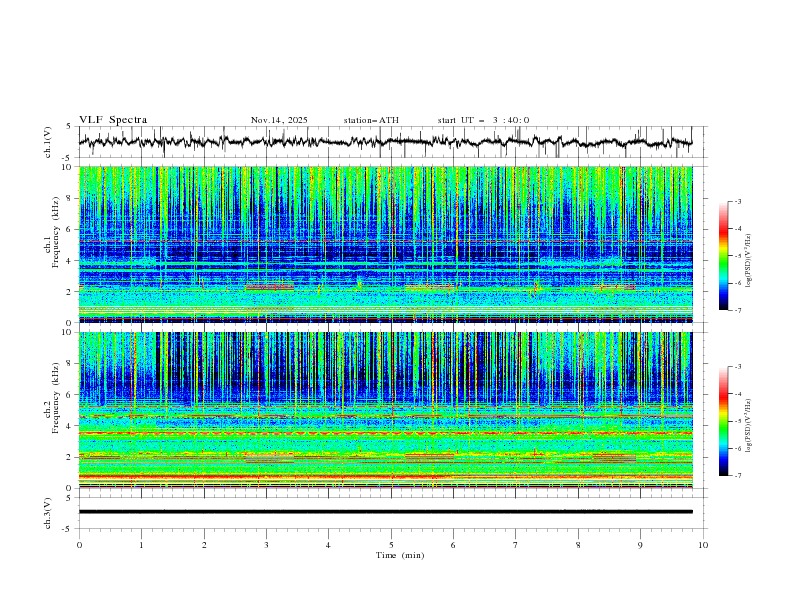This screenshot has width=792, height=612.
Task: Click the upper PSD color scale bar
Action: click(x=723, y=256)
